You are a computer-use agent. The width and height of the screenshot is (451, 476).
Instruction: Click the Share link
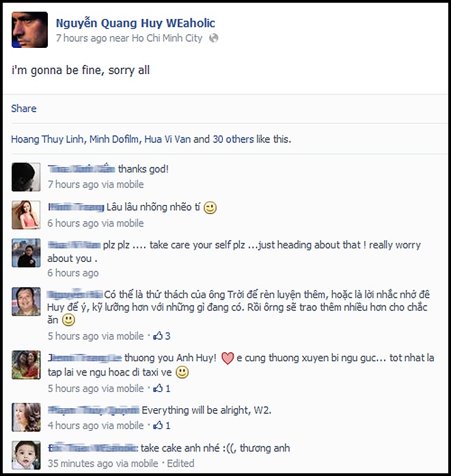[x=24, y=108]
